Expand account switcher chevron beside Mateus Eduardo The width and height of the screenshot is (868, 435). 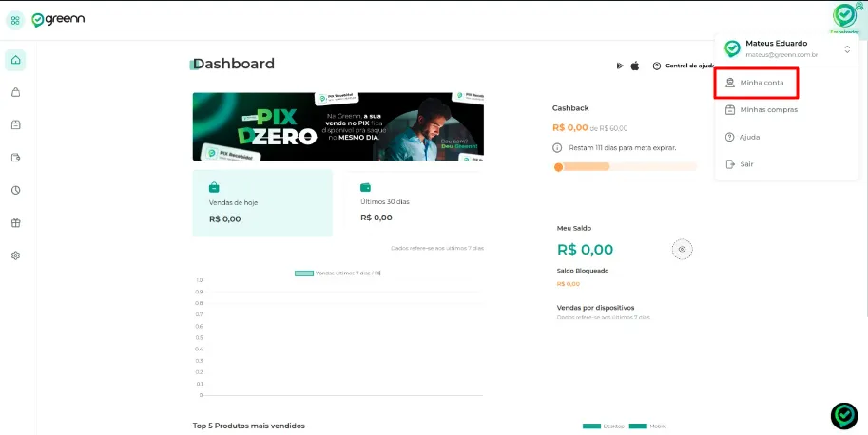point(847,49)
